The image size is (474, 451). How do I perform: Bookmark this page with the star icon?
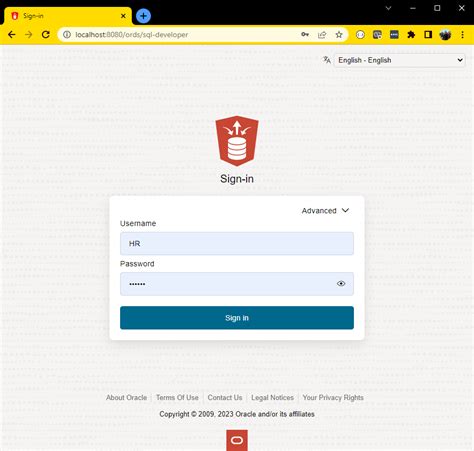pyautogui.click(x=339, y=35)
